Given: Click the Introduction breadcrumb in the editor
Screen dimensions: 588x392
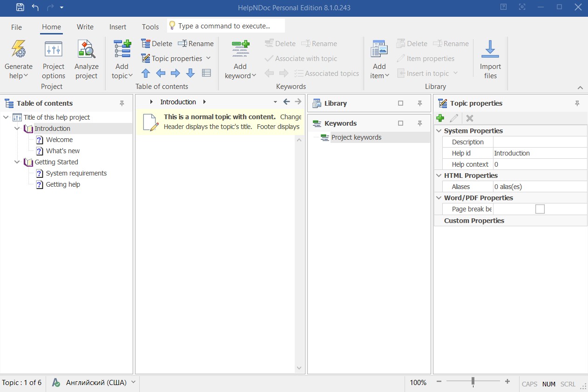Looking at the screenshot, I should click(x=178, y=102).
